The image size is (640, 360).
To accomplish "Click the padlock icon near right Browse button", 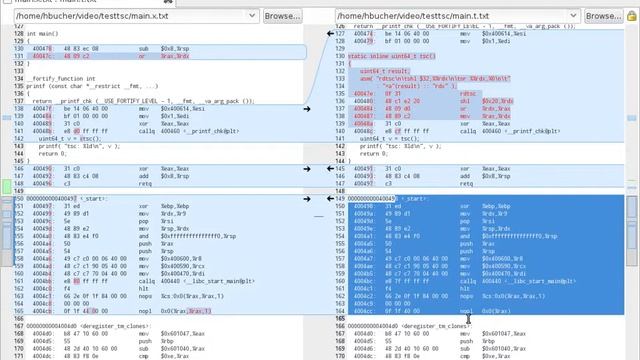I will pos(631,16).
